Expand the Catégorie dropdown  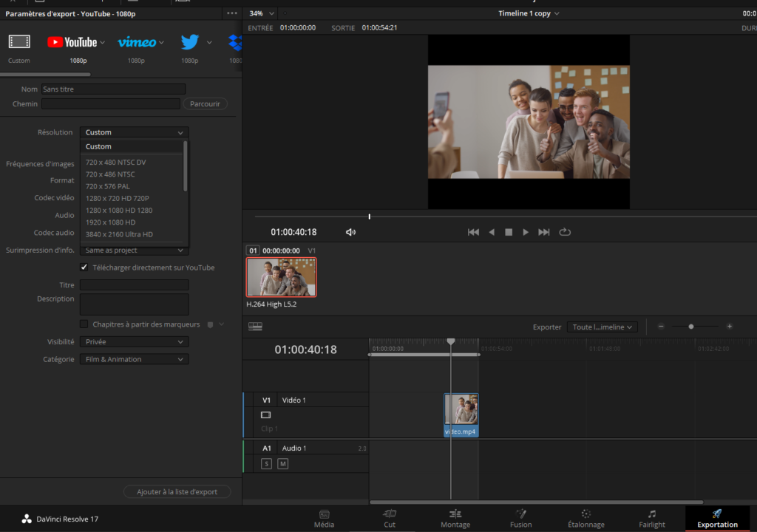[134, 359]
